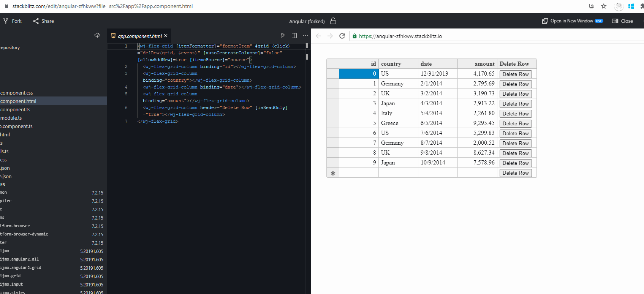Open preview in new window
The height and width of the screenshot is (294, 644).
573,21
